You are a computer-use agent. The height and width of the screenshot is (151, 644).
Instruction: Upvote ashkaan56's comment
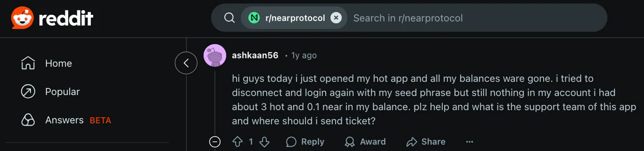237,142
